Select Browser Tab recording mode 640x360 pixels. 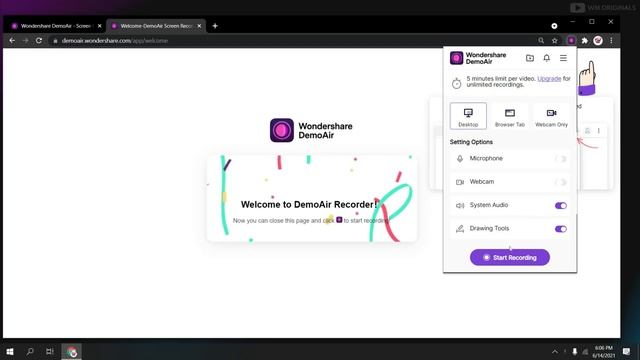coord(509,116)
